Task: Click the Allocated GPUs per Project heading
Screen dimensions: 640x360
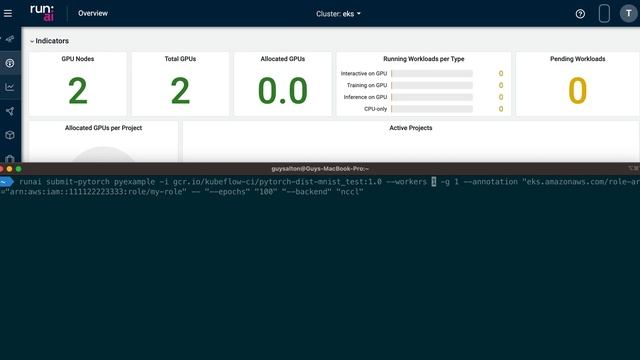Action: coord(103,128)
